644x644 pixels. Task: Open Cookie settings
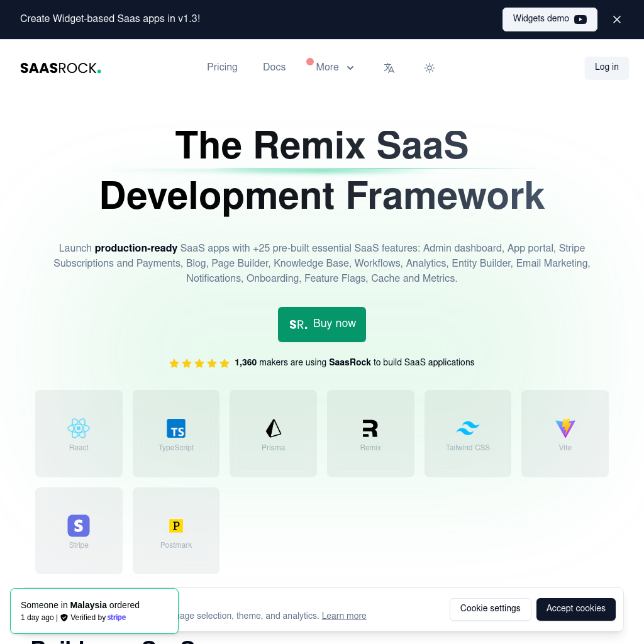[490, 609]
